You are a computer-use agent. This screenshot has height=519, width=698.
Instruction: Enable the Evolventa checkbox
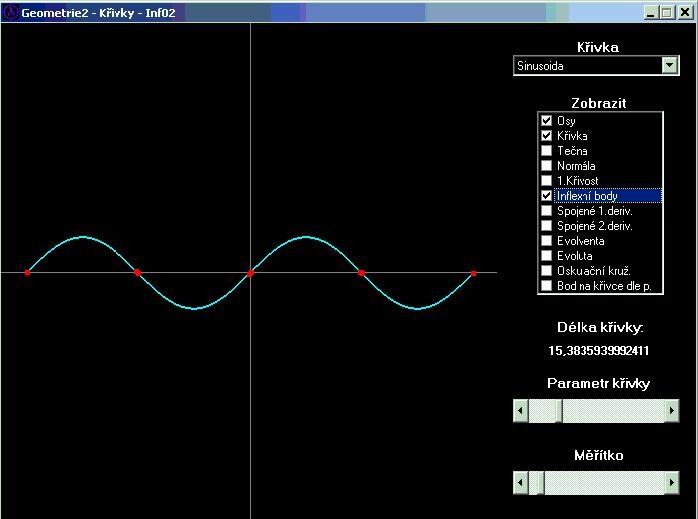(x=546, y=241)
